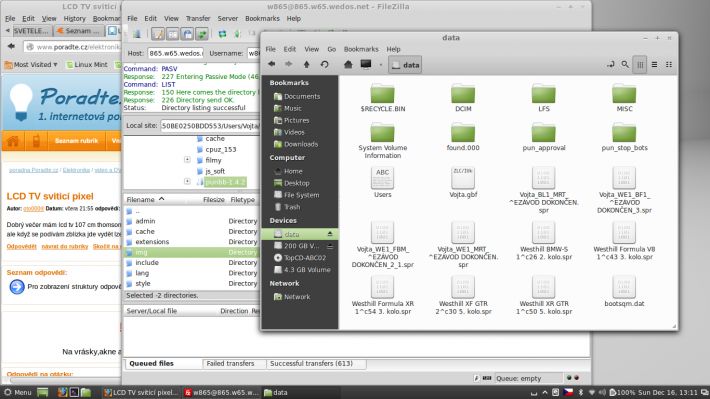The height and width of the screenshot is (399, 710).
Task: Click the Computer toolbar icon in data window
Action: coord(366,64)
